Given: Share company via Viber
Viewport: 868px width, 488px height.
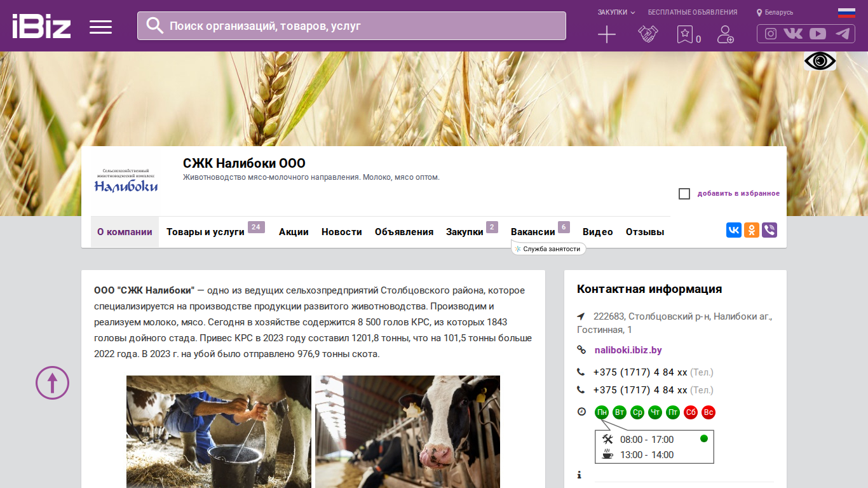Looking at the screenshot, I should click(x=770, y=230).
